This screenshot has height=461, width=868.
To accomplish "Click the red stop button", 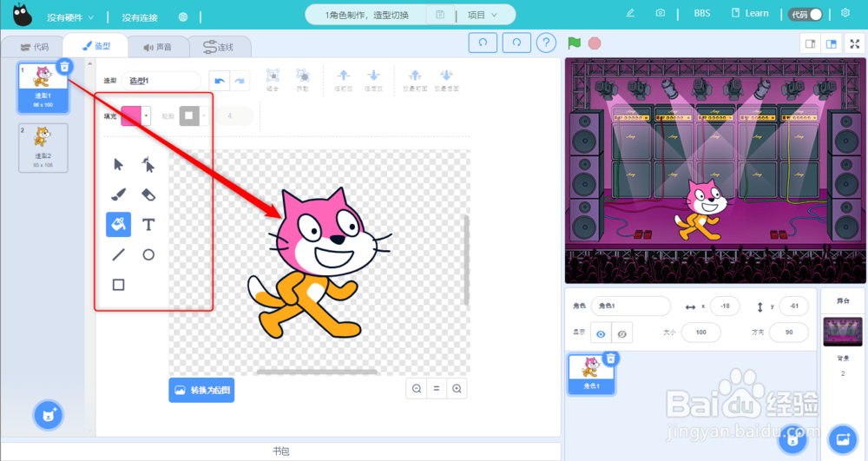I will [595, 43].
